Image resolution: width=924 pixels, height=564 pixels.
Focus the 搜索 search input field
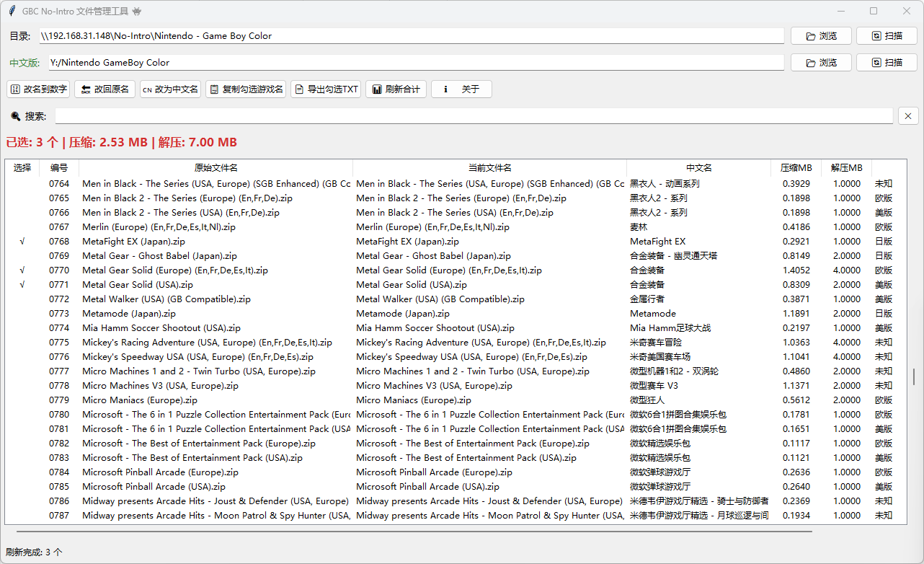[474, 116]
